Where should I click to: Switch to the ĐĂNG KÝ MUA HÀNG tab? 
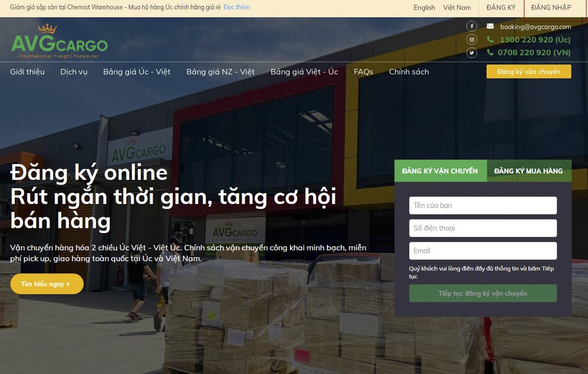point(528,170)
